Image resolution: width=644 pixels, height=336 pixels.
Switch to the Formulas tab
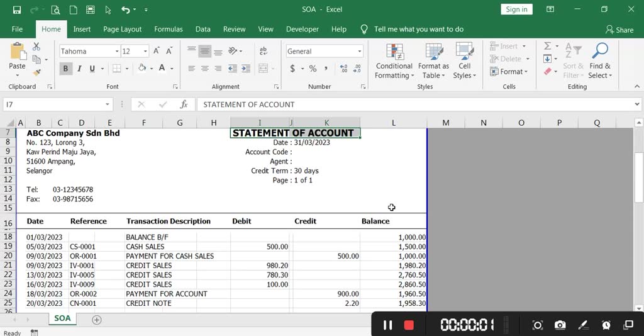[169, 29]
